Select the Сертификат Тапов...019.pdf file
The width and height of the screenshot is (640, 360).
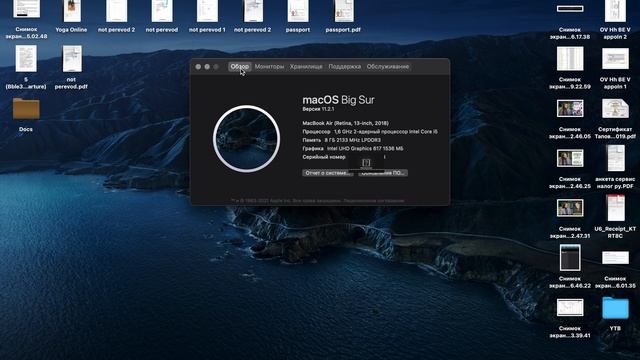[x=615, y=109]
